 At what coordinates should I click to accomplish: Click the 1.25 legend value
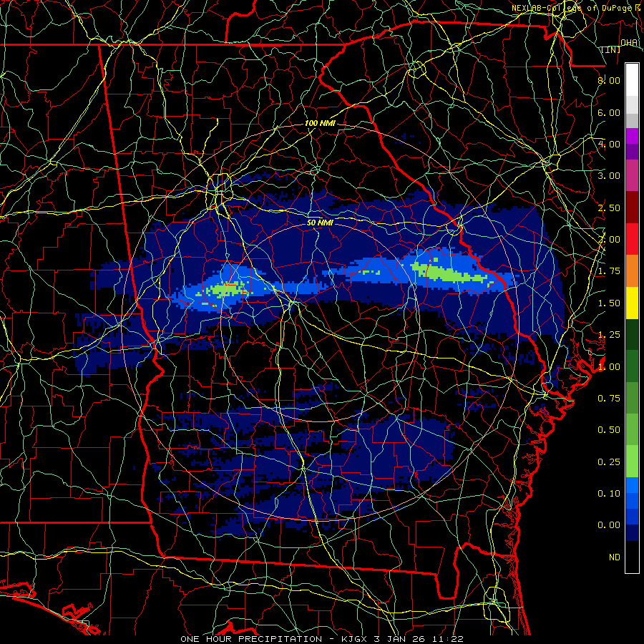(x=609, y=334)
